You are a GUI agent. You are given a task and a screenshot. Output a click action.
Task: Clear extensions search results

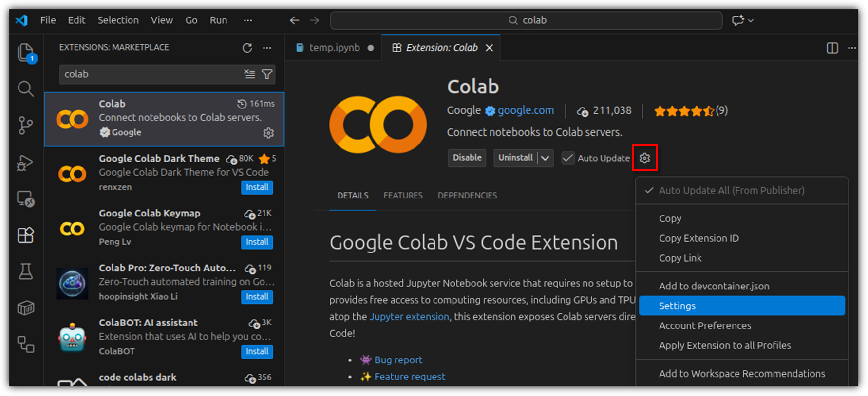[x=249, y=74]
